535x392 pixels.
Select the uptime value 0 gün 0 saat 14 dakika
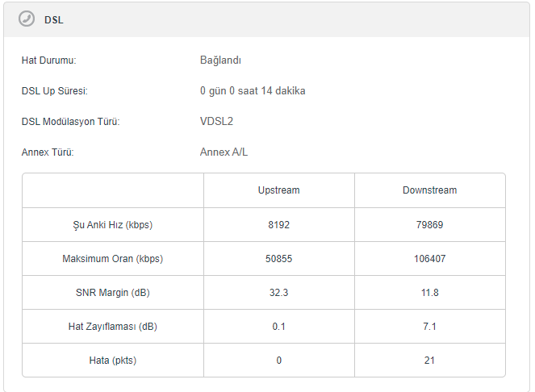tap(253, 91)
